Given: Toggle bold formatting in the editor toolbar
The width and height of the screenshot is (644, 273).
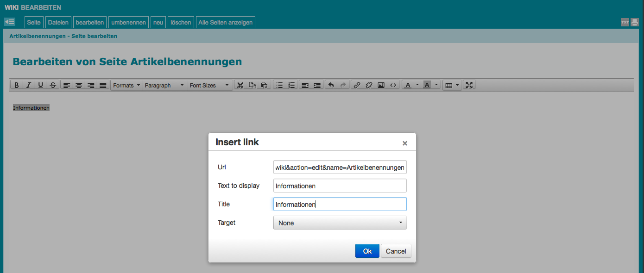Looking at the screenshot, I should (17, 85).
